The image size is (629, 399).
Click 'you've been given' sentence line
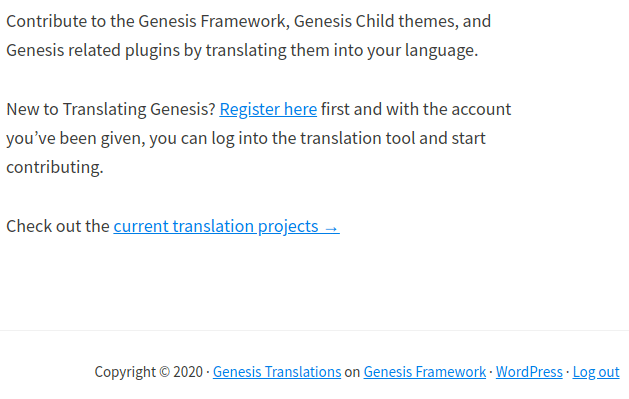click(x=246, y=138)
